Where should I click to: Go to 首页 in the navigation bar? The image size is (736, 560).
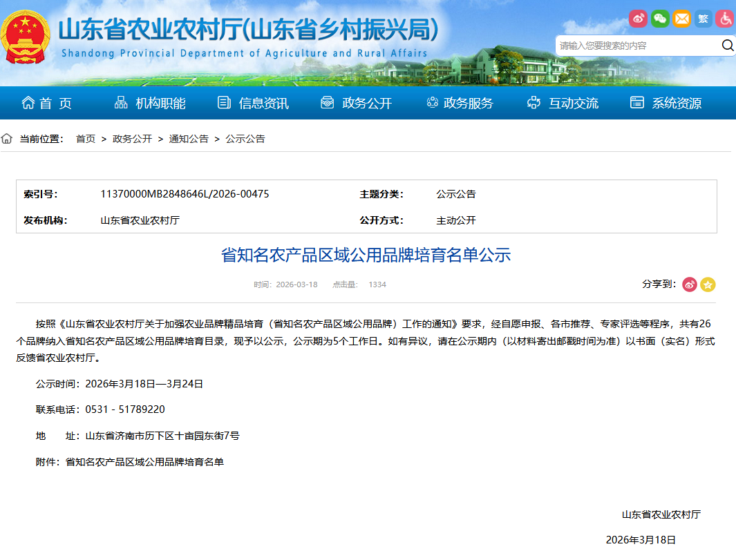(x=47, y=104)
